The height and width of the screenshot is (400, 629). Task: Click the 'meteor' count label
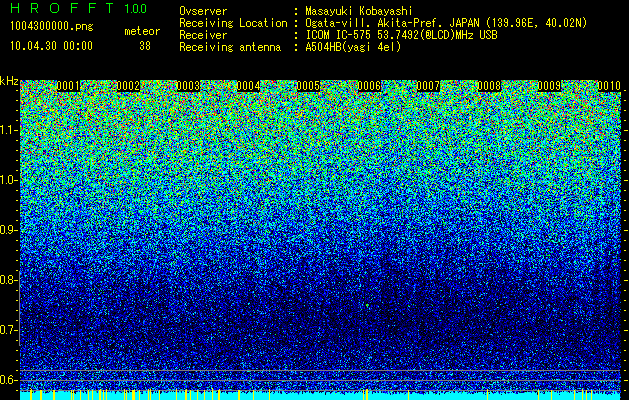coord(142,31)
